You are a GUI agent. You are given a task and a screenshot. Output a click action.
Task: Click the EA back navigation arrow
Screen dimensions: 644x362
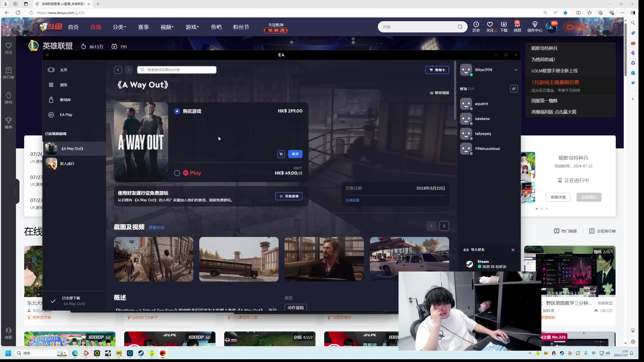tap(118, 70)
